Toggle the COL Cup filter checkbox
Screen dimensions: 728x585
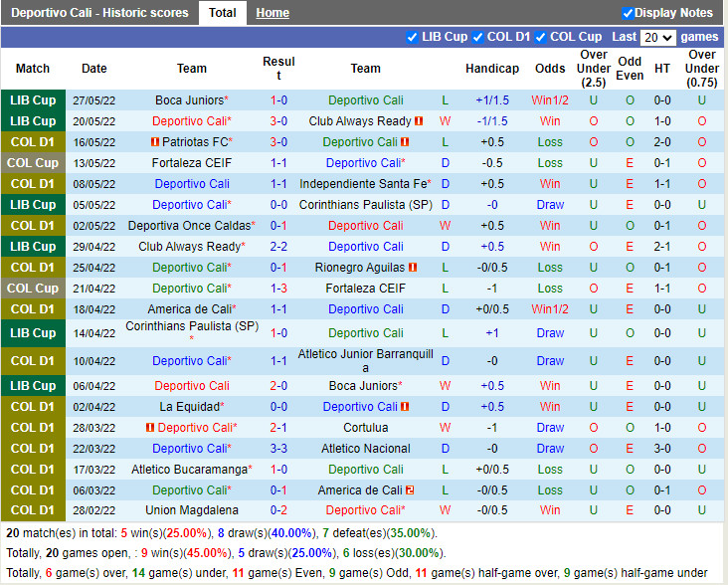(541, 37)
